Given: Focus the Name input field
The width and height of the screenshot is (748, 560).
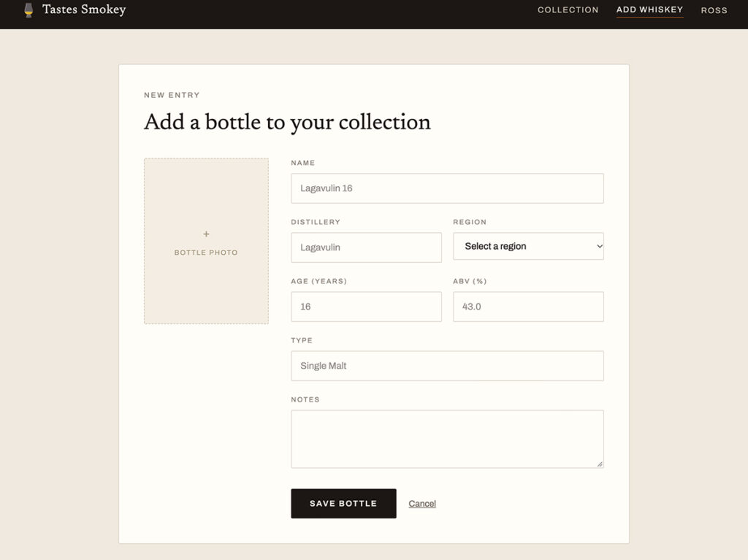Looking at the screenshot, I should tap(447, 188).
